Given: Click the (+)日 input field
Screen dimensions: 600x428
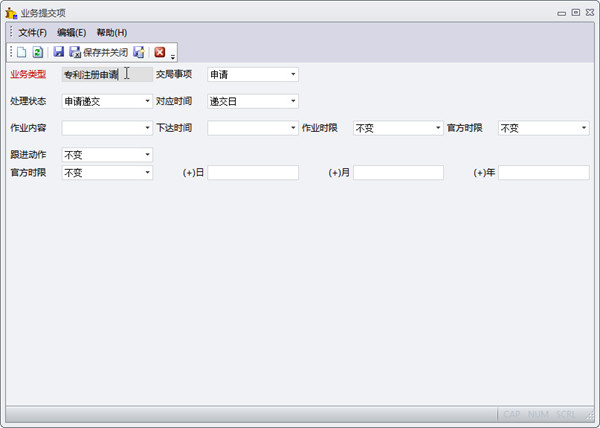Looking at the screenshot, I should [253, 173].
